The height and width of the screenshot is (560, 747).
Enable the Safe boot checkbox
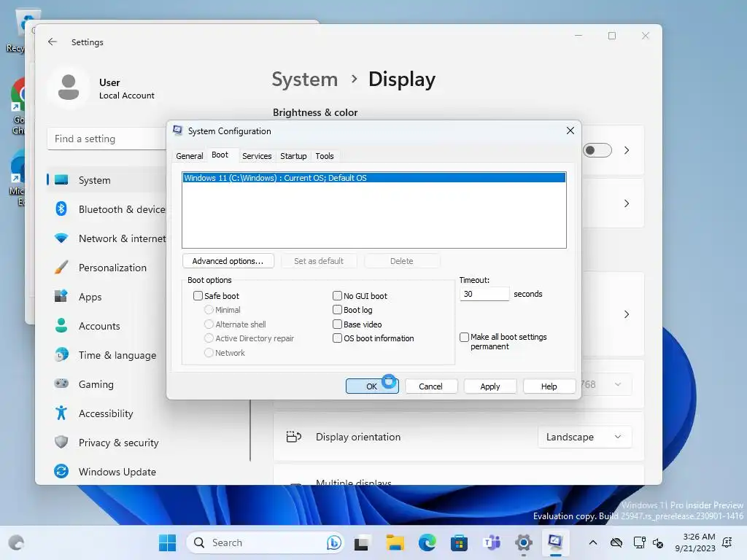[198, 296]
